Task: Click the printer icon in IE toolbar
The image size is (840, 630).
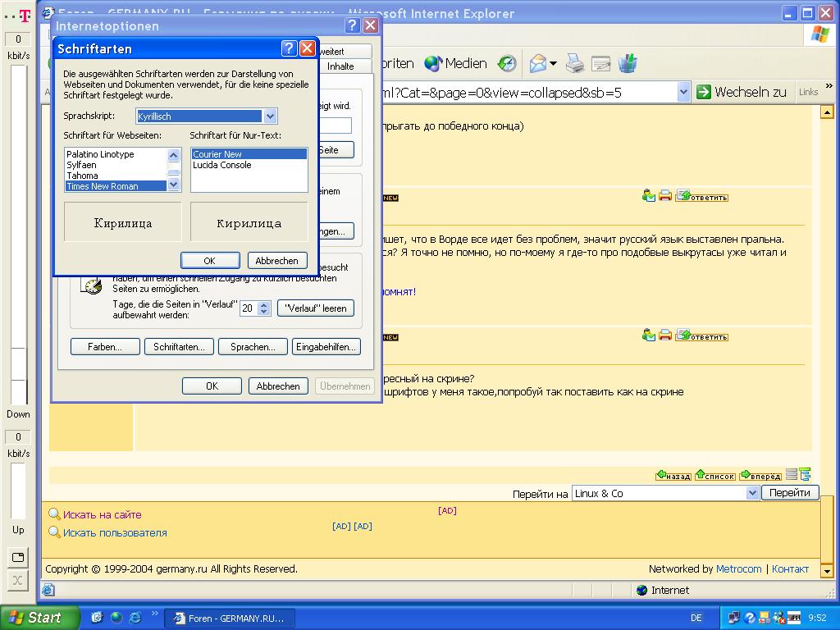Action: [575, 64]
